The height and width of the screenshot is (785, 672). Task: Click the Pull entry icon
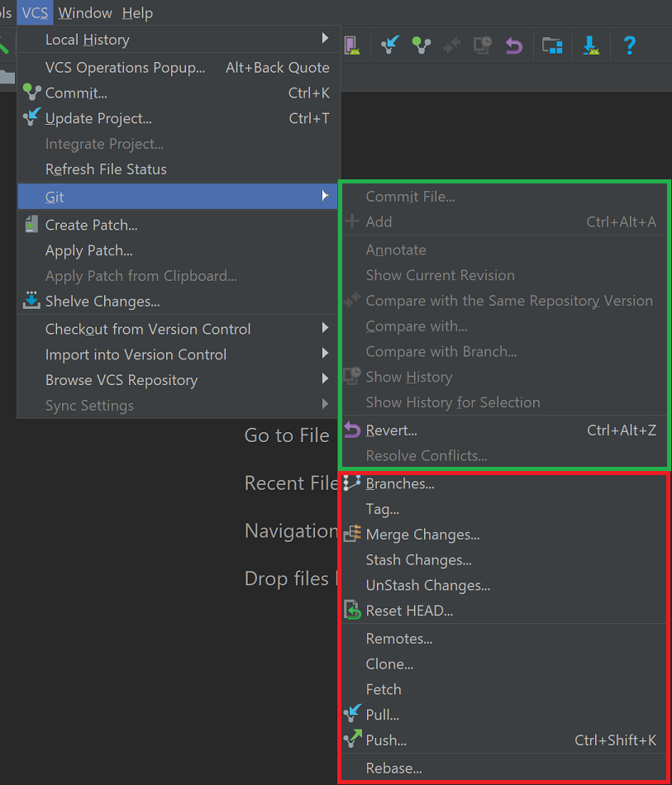(x=352, y=713)
